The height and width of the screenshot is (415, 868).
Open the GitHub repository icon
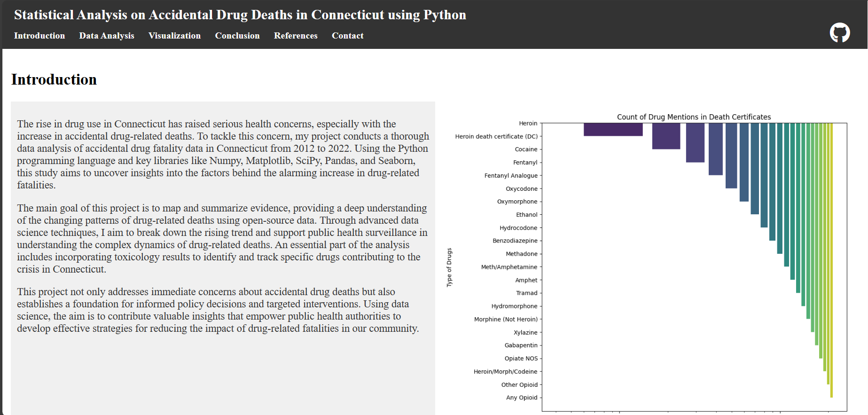839,33
